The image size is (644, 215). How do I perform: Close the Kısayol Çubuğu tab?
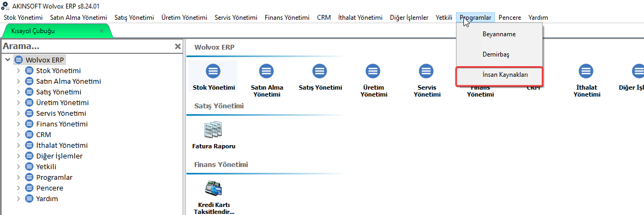point(101,31)
